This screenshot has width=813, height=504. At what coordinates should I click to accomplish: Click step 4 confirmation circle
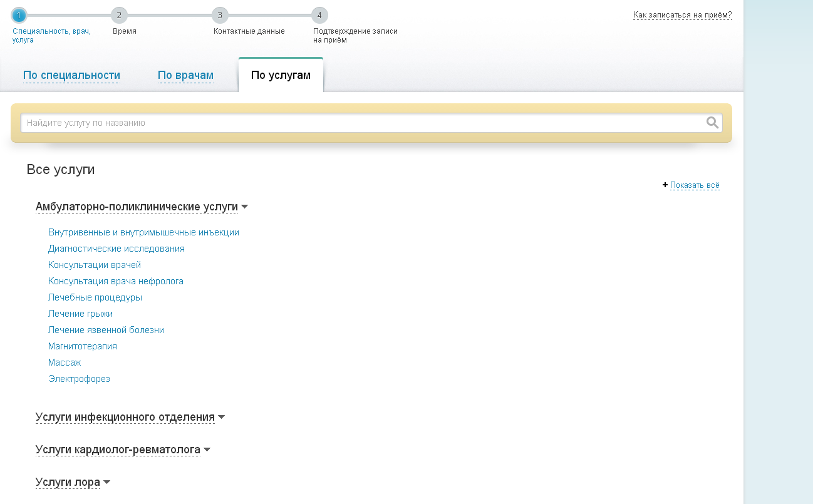[319, 15]
